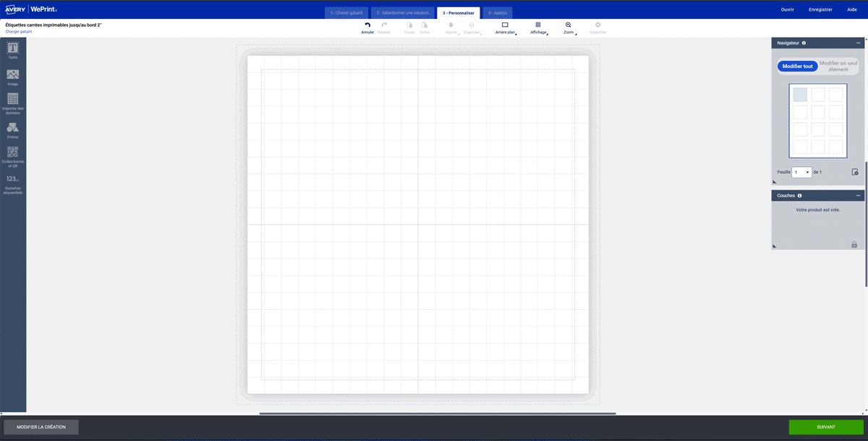Click the Navigateur info icon
This screenshot has height=441, width=868.
[804, 43]
